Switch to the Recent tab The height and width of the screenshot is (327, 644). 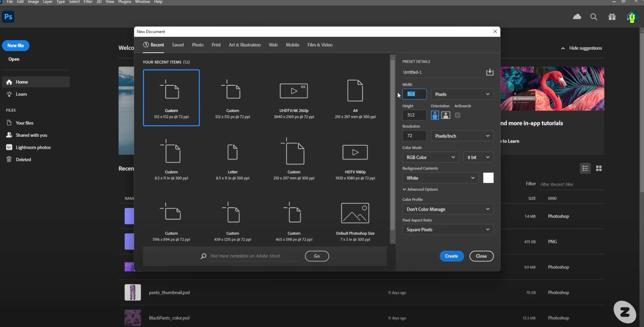[154, 45]
